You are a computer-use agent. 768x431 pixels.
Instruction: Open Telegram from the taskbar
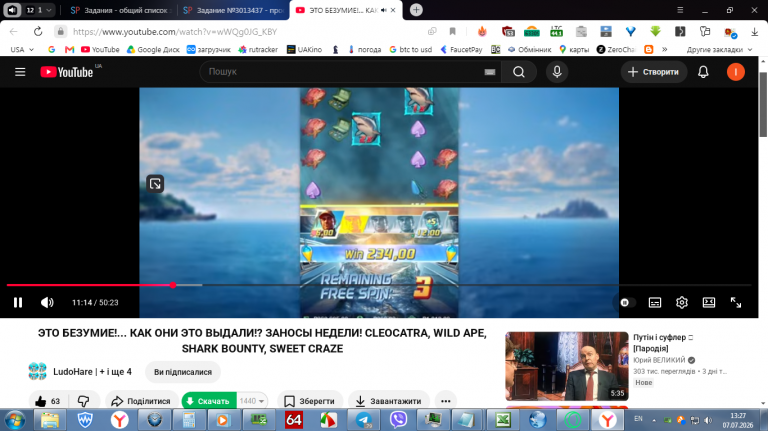(x=364, y=420)
